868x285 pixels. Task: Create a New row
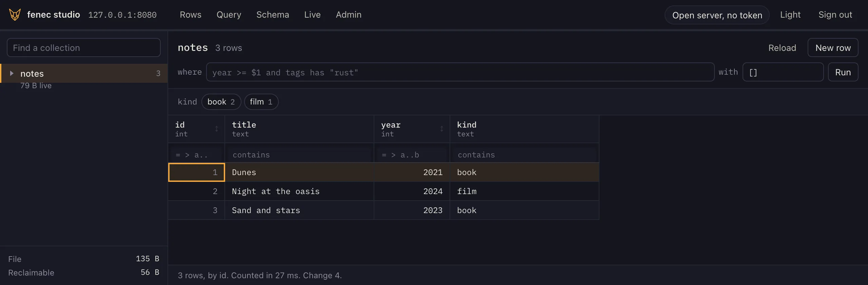coord(833,48)
